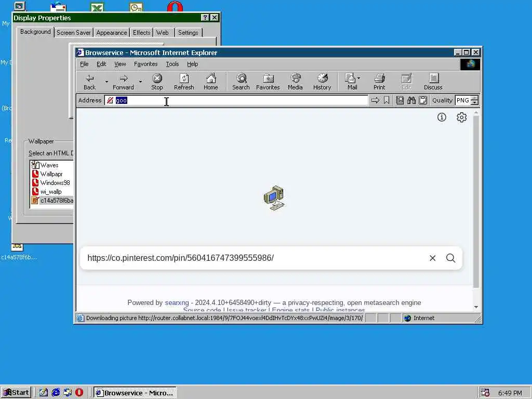
Task: Click Show Desktop quick launch icon
Action: tap(44, 393)
